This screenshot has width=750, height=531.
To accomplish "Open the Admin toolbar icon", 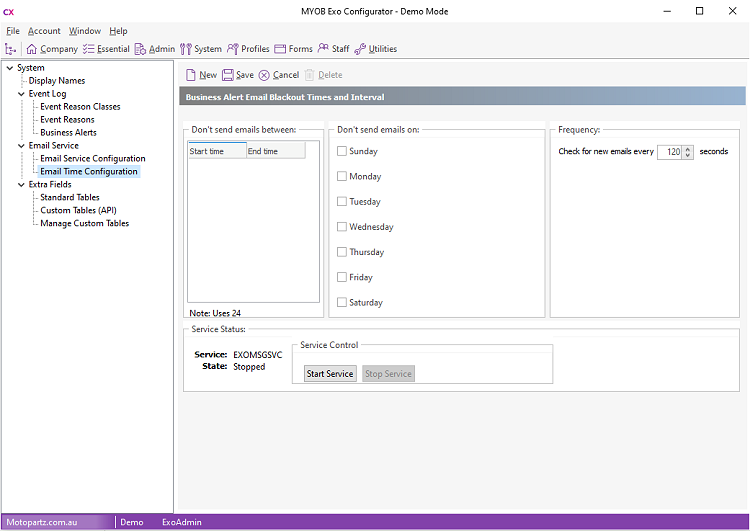I will tap(140, 49).
